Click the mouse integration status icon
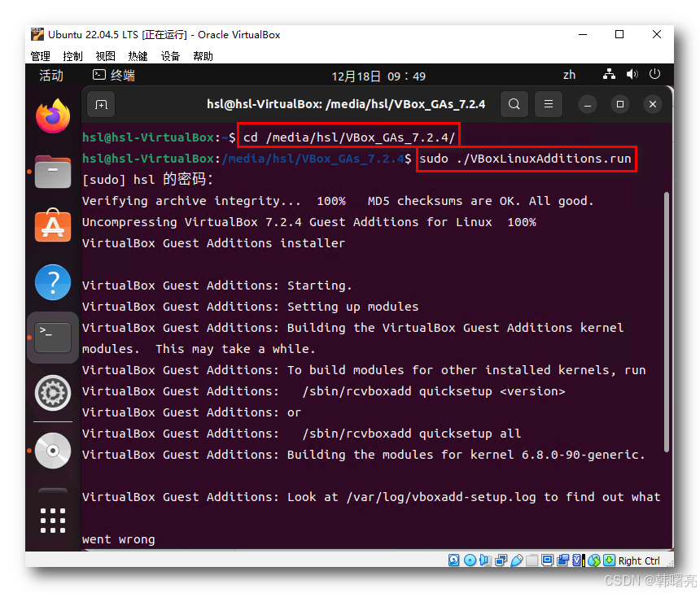 594,560
